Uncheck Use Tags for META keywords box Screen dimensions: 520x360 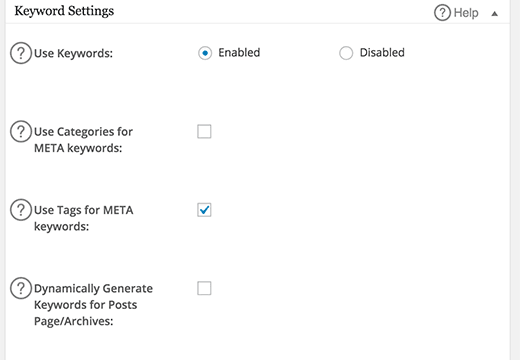tap(204, 210)
